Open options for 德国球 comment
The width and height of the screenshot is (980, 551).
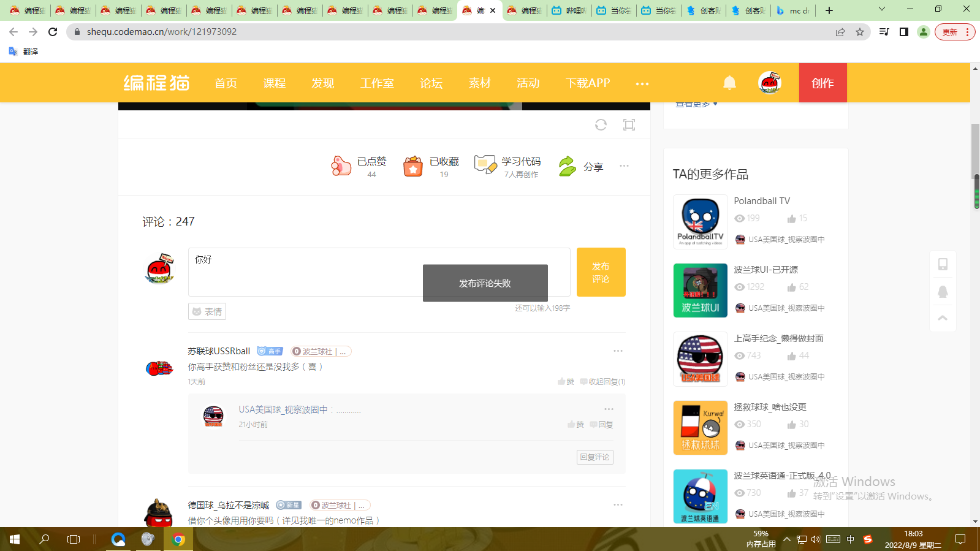[618, 505]
